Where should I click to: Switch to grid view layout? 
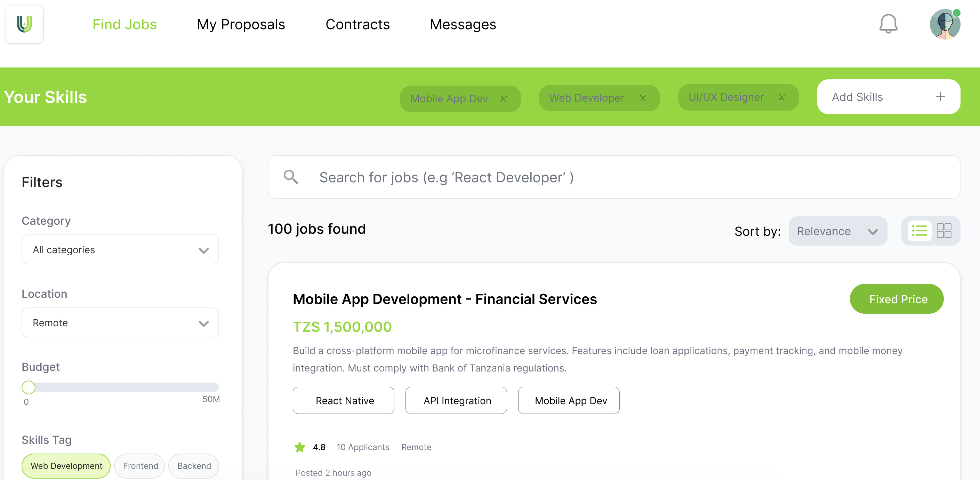(944, 231)
